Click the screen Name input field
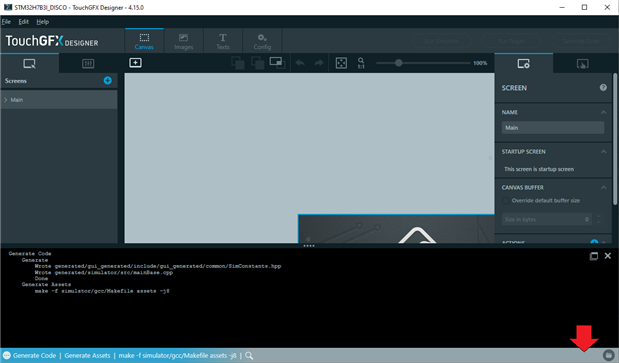The image size is (619, 363). pos(553,127)
